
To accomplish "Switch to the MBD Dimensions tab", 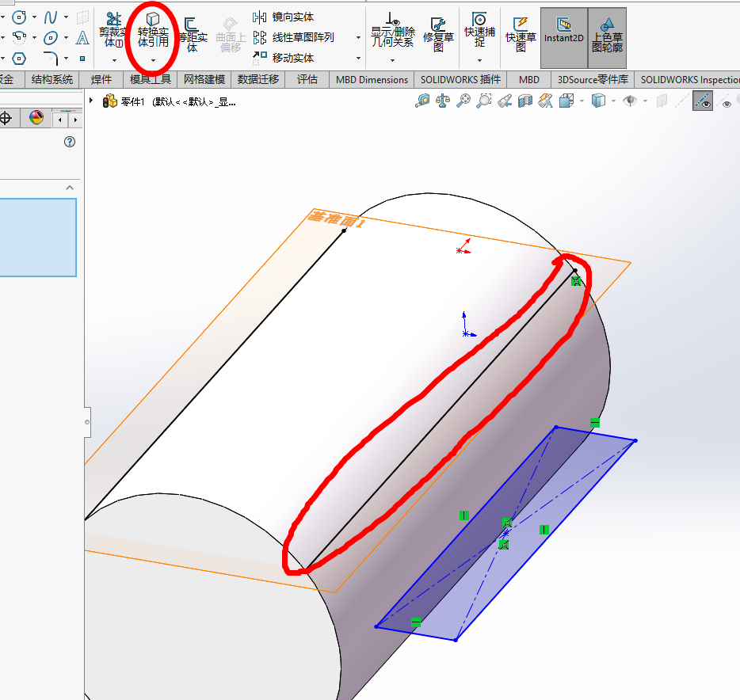I will coord(372,80).
